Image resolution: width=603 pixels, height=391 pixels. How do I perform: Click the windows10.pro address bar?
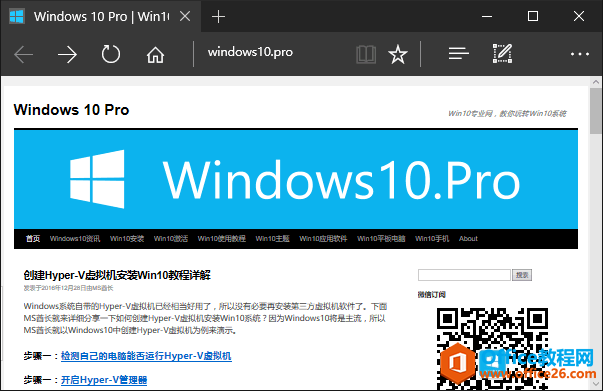[250, 52]
